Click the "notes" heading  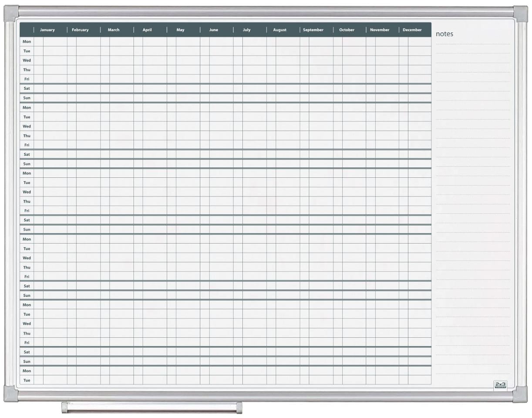(x=444, y=34)
